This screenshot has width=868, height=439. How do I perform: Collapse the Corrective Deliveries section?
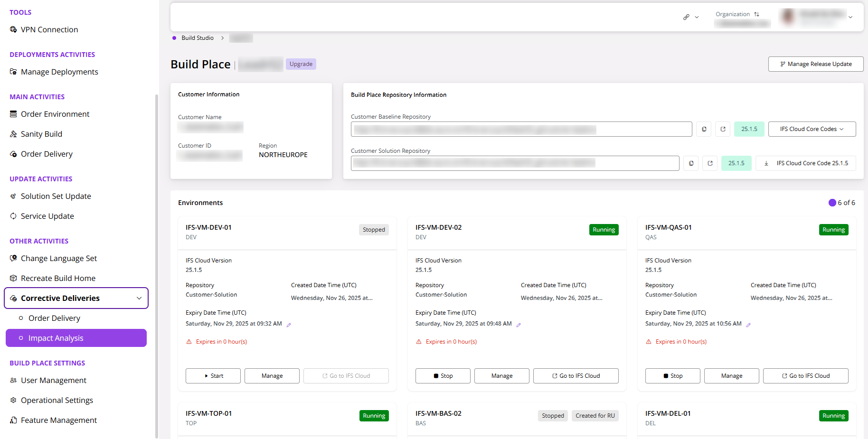click(139, 298)
